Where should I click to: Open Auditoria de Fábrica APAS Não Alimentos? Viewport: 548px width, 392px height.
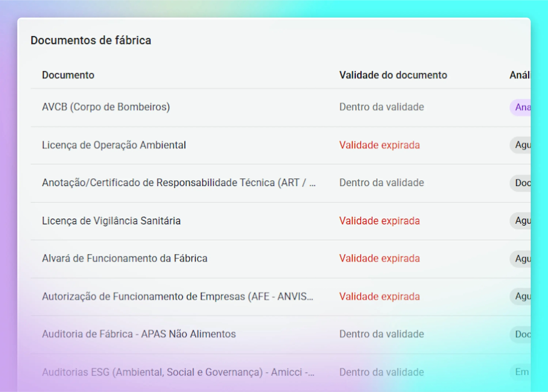[139, 334]
